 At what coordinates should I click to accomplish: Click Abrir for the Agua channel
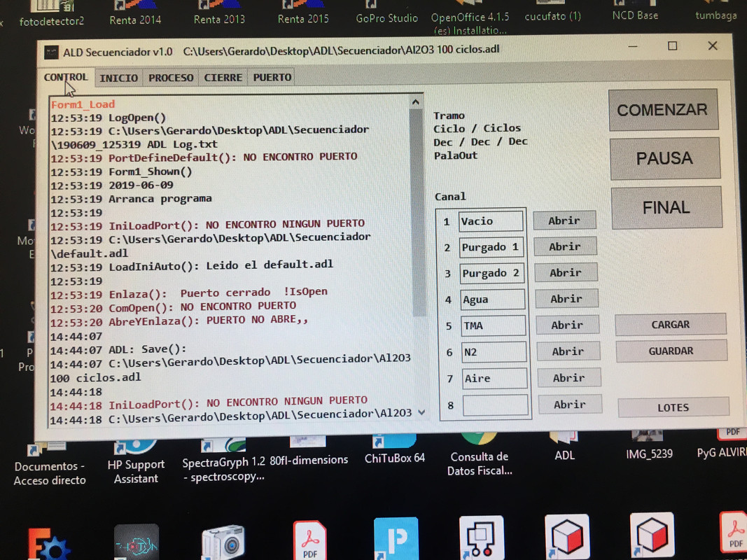pos(566,299)
